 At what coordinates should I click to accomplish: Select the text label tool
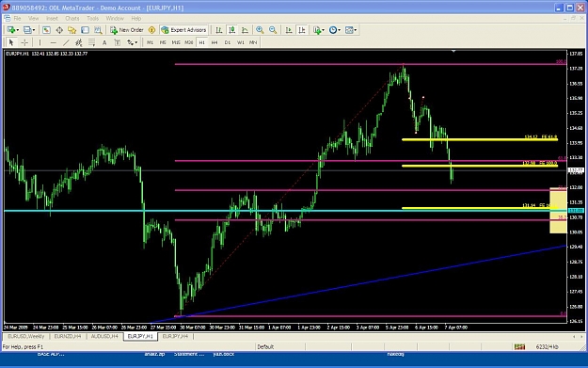pos(118,42)
